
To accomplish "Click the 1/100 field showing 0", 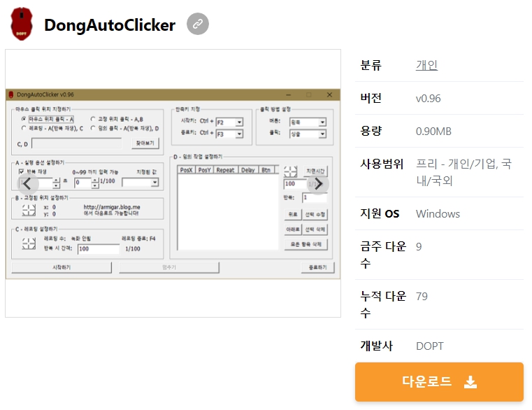I will click(x=82, y=183).
